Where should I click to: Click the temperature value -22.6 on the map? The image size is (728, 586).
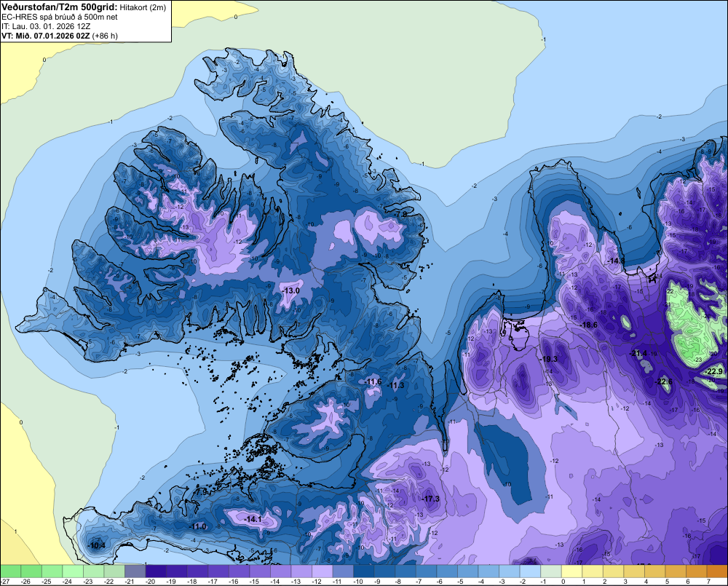pyautogui.click(x=663, y=381)
